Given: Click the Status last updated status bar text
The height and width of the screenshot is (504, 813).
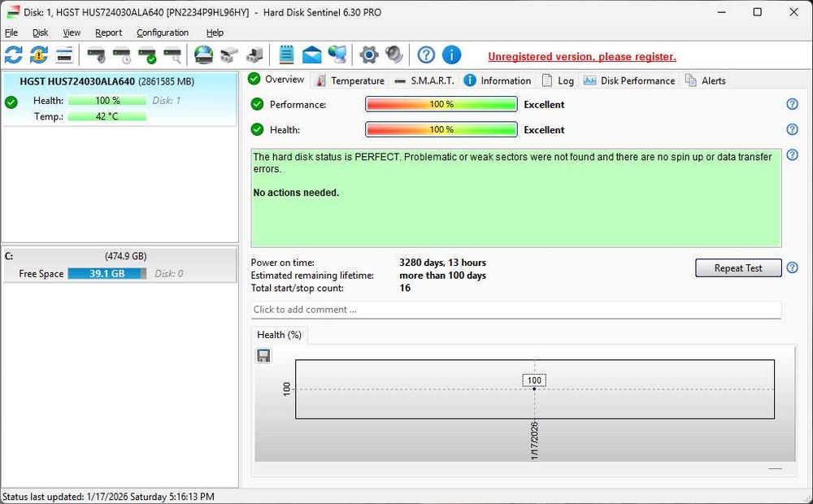Looking at the screenshot, I should (x=108, y=497).
